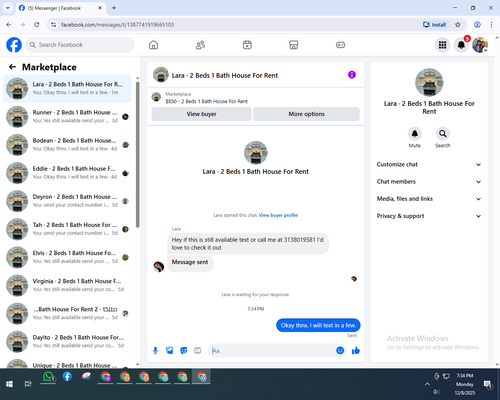Click the View buyer button
The width and height of the screenshot is (500, 400).
(201, 114)
